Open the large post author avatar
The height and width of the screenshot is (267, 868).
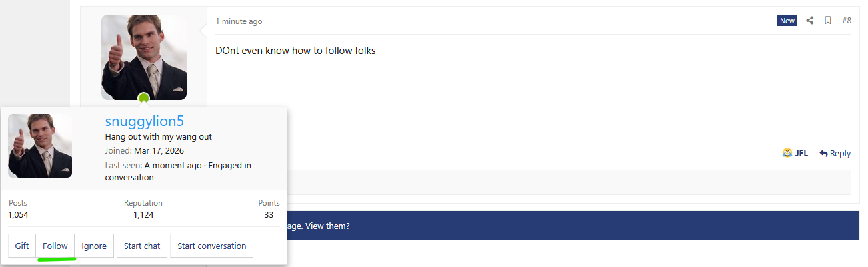(143, 57)
